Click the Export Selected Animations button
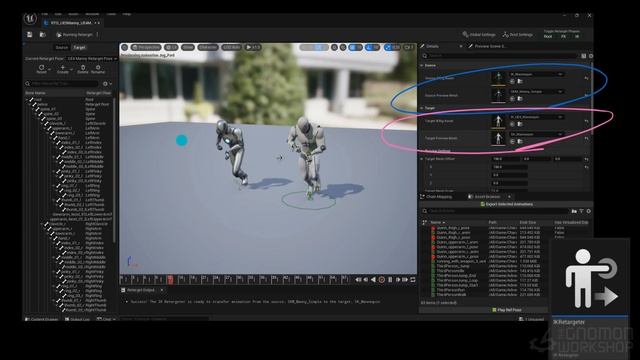This screenshot has height=360, width=640. (506, 204)
